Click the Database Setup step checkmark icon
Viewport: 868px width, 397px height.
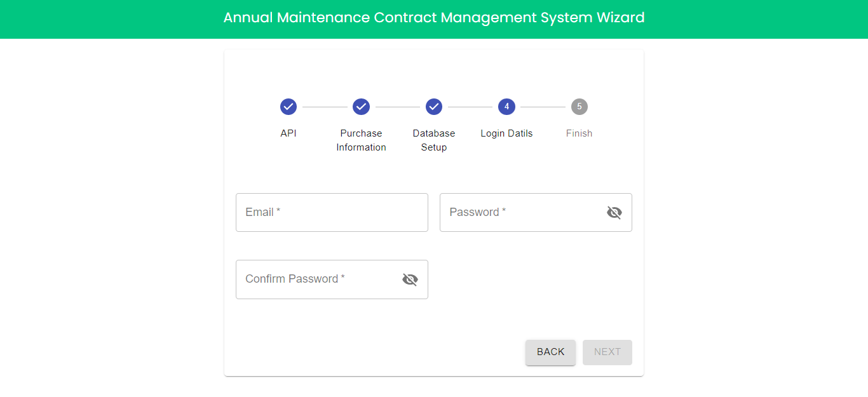434,107
